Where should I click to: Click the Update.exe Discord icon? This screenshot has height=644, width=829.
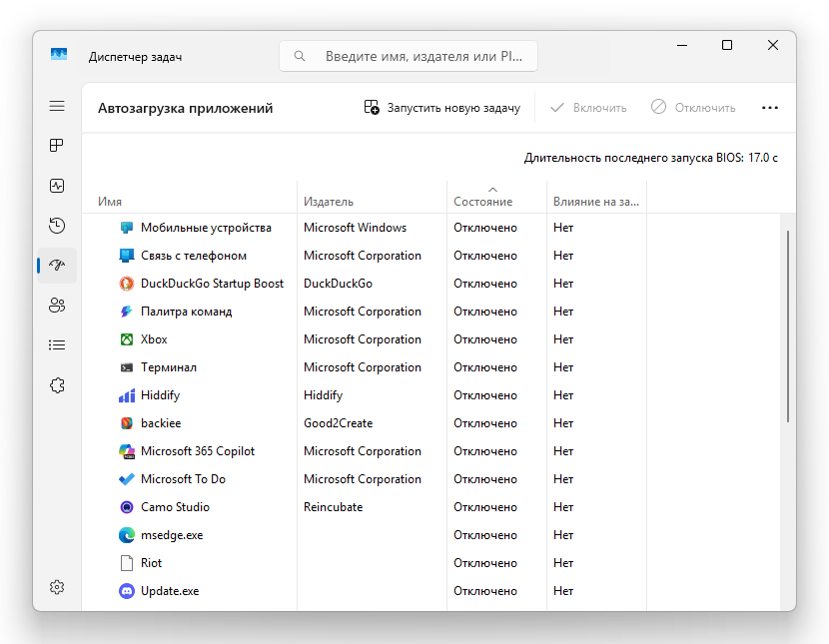(x=127, y=591)
